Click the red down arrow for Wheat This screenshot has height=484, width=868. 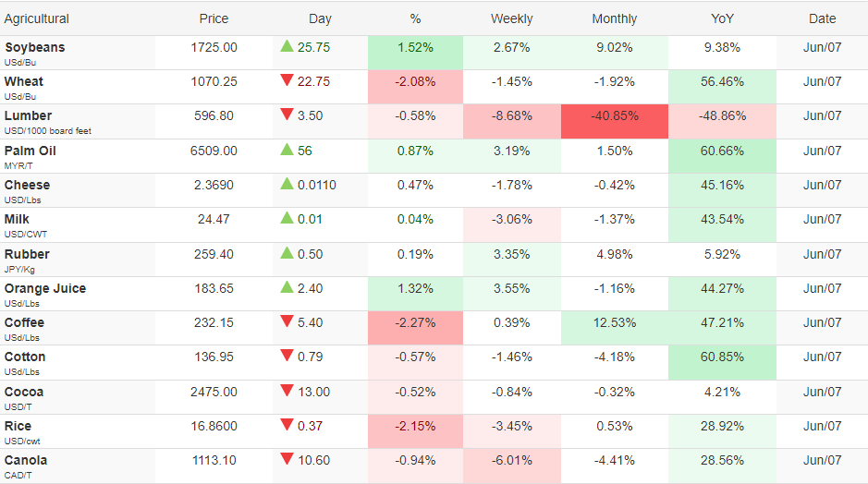tap(287, 80)
